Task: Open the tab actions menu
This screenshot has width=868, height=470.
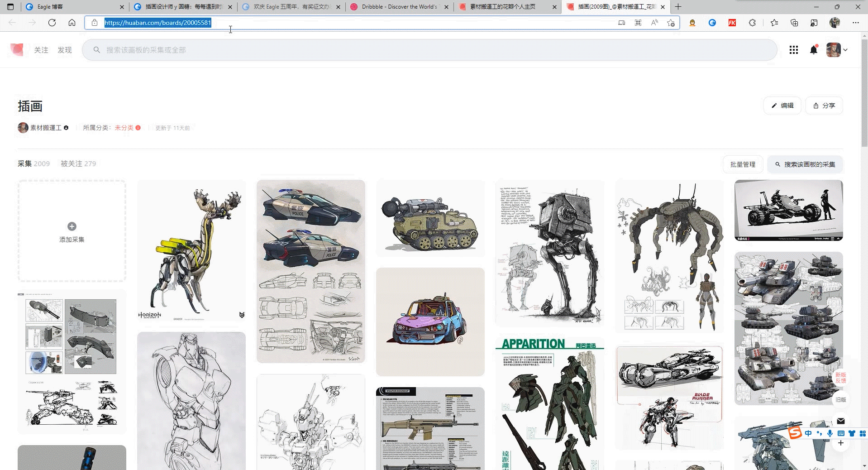Action: tap(11, 7)
